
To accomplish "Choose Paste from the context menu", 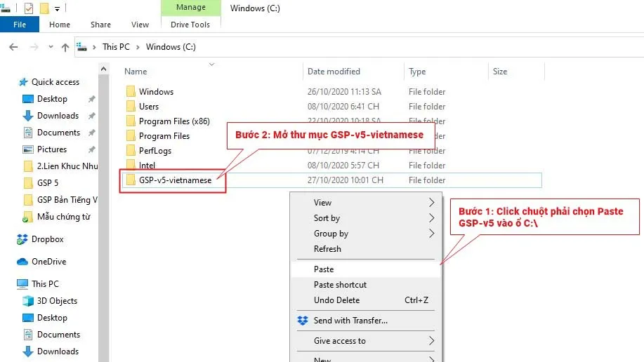I will pyautogui.click(x=324, y=269).
